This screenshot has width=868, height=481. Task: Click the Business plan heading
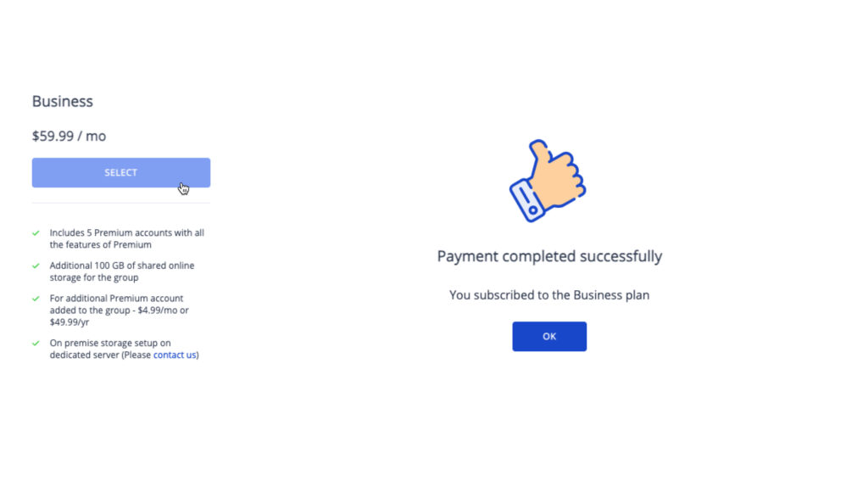click(63, 102)
